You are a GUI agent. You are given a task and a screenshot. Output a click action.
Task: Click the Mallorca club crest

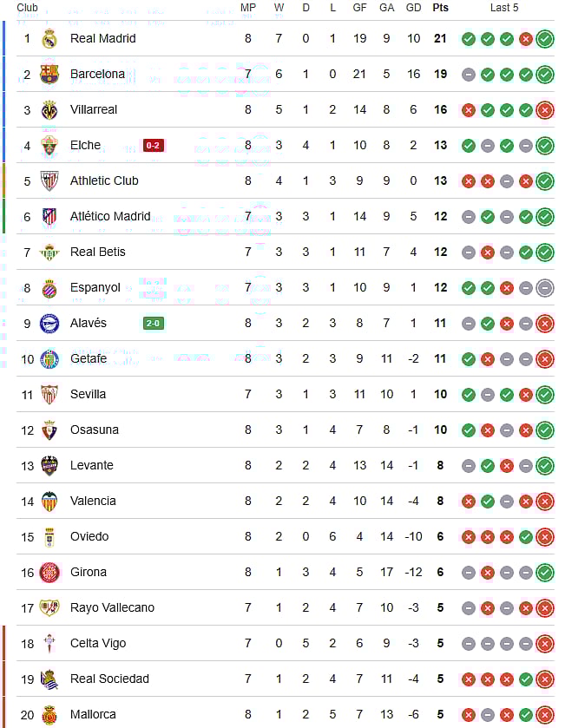(x=49, y=714)
